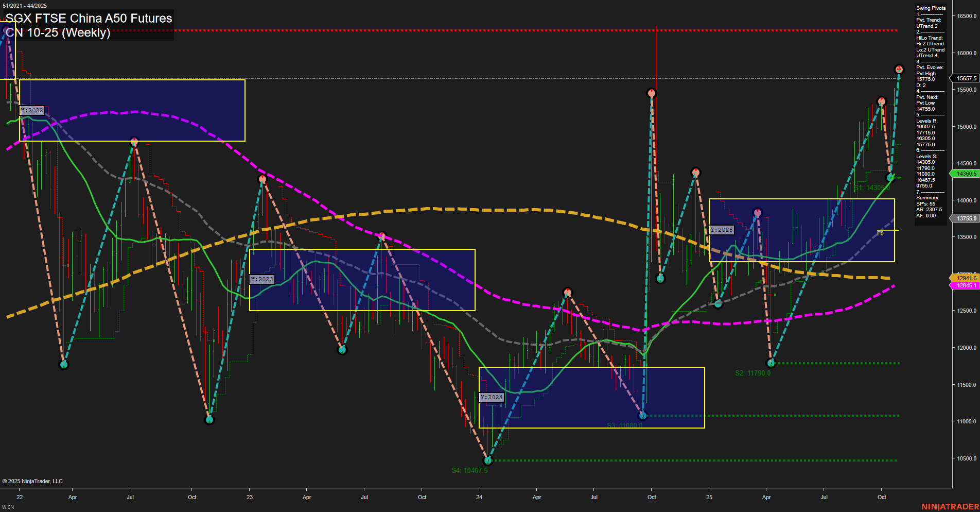980x512 pixels.
Task: Click the topmost pivot marker near 15657.5
Action: click(899, 69)
